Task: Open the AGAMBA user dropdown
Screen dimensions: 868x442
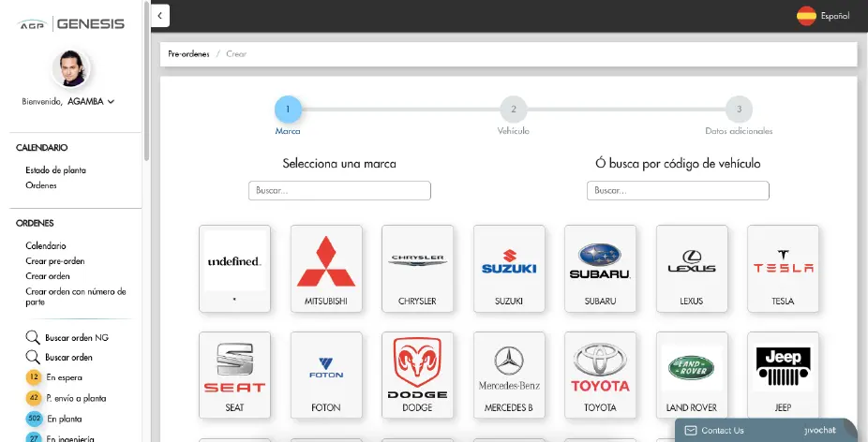Action: coord(91,101)
